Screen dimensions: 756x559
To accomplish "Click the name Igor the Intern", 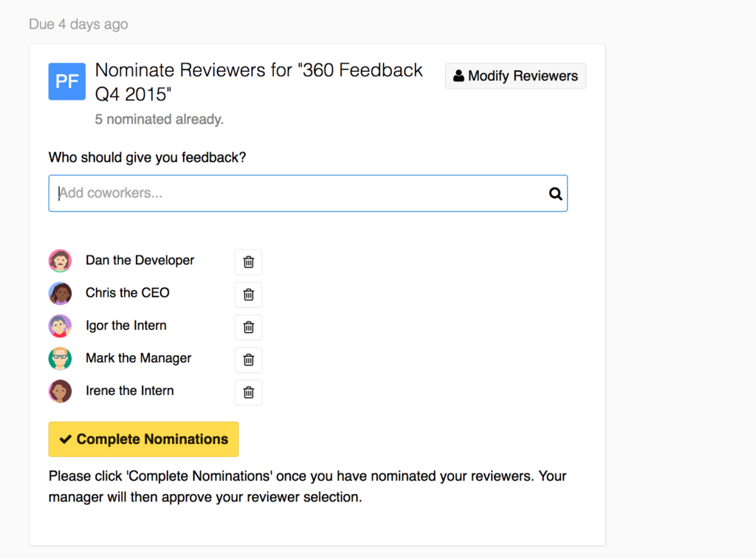I will tap(126, 326).
